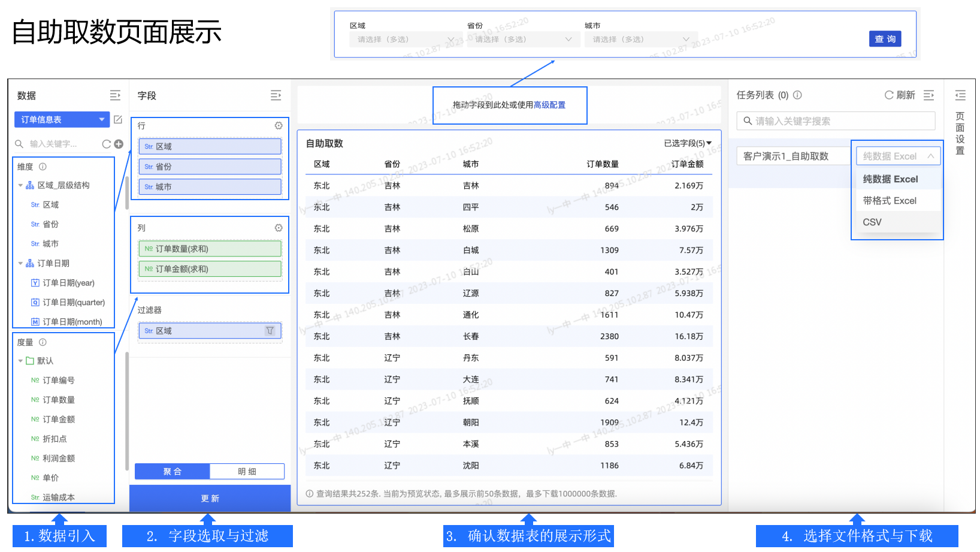Image resolution: width=980 pixels, height=552 pixels.
Task: Open the 订单信息表 dataset dropdown
Action: click(62, 119)
